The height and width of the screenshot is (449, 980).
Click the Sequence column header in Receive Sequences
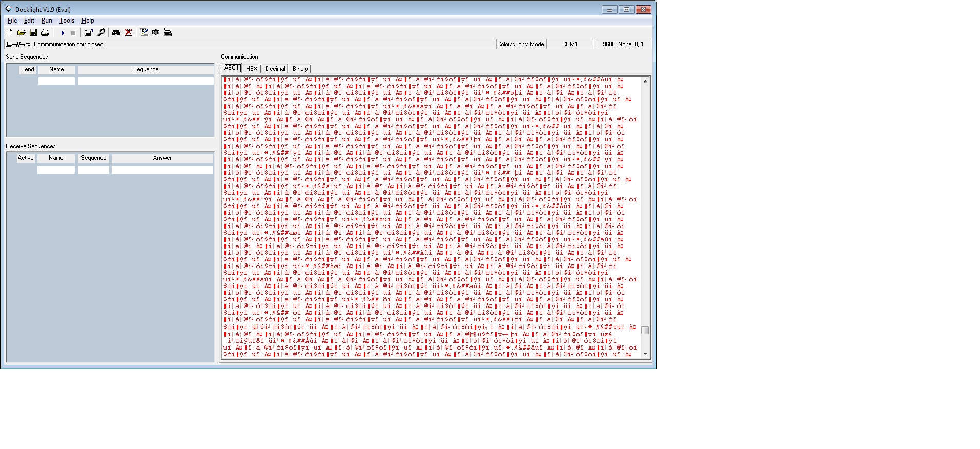(x=93, y=158)
